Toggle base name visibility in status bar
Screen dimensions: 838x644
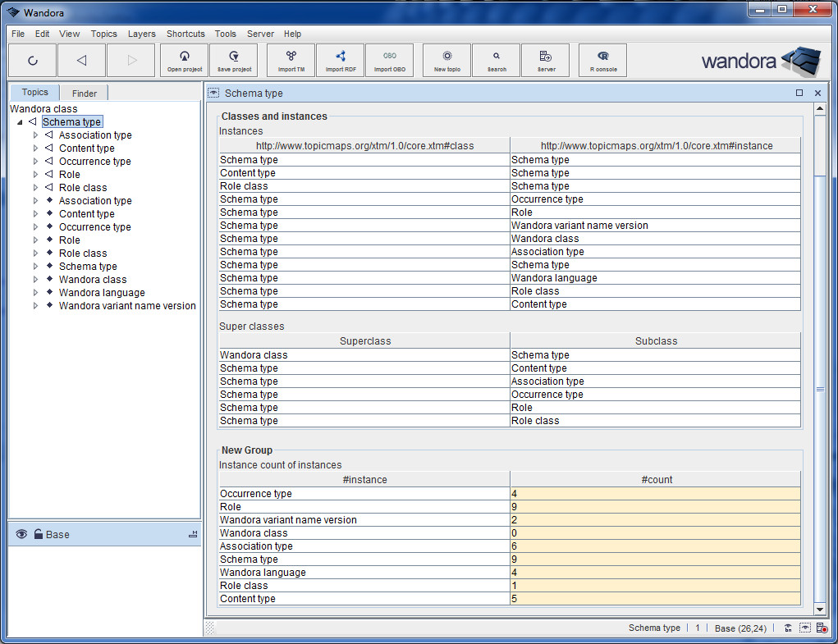[x=788, y=628]
